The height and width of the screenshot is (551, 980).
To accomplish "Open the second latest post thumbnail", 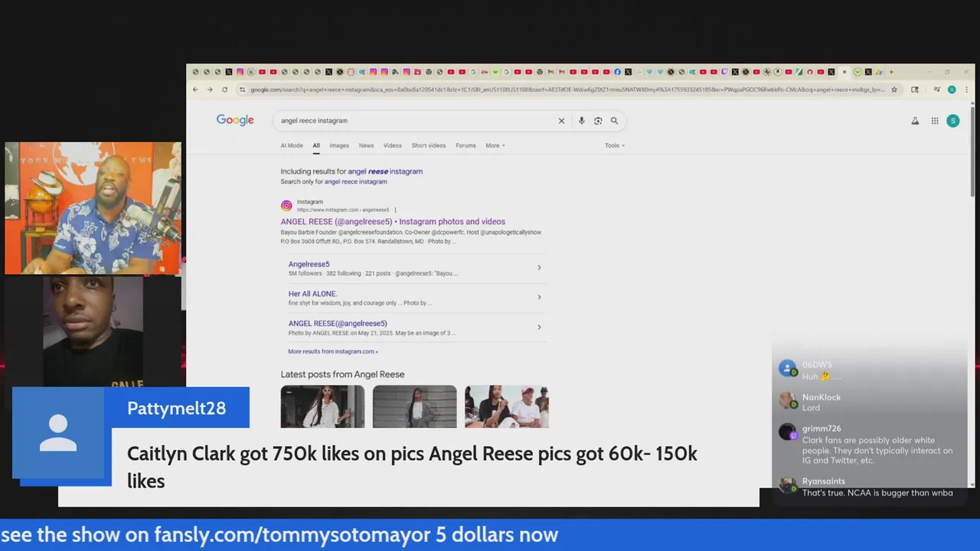I will (x=414, y=406).
